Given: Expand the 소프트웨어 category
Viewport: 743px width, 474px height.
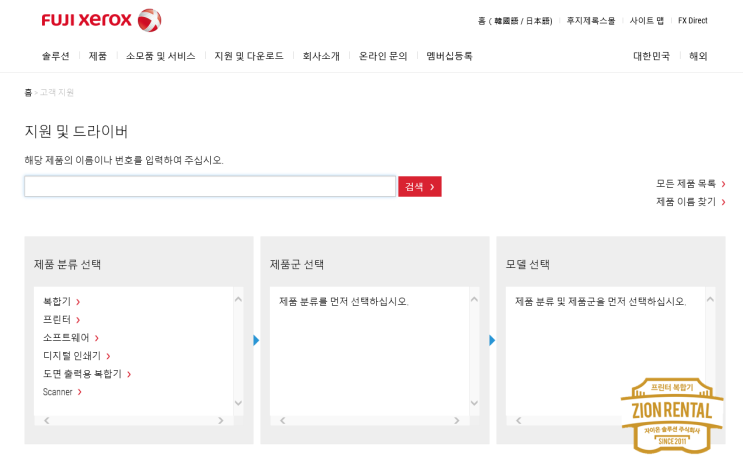Looking at the screenshot, I should pos(71,337).
